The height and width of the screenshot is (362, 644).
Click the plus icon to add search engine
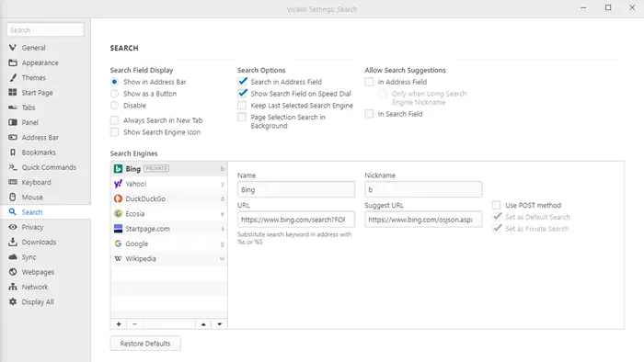point(119,324)
